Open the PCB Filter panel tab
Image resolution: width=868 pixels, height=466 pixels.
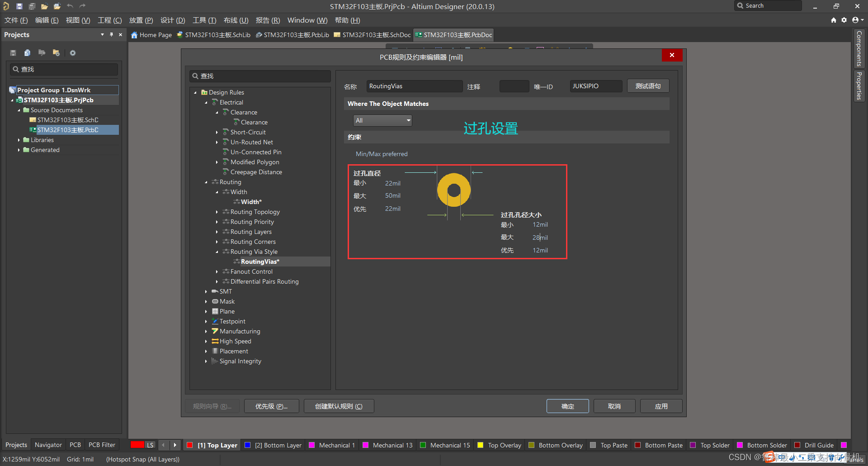click(102, 445)
